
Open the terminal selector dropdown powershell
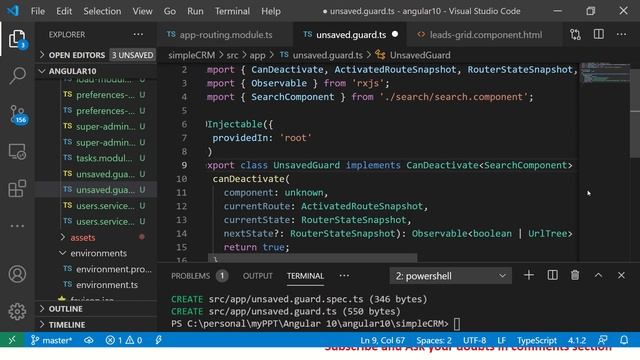[x=450, y=276]
